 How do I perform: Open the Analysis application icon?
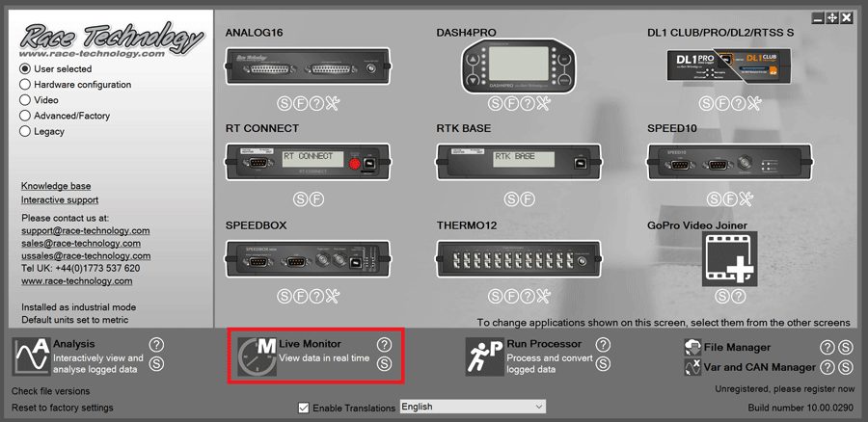coord(32,357)
